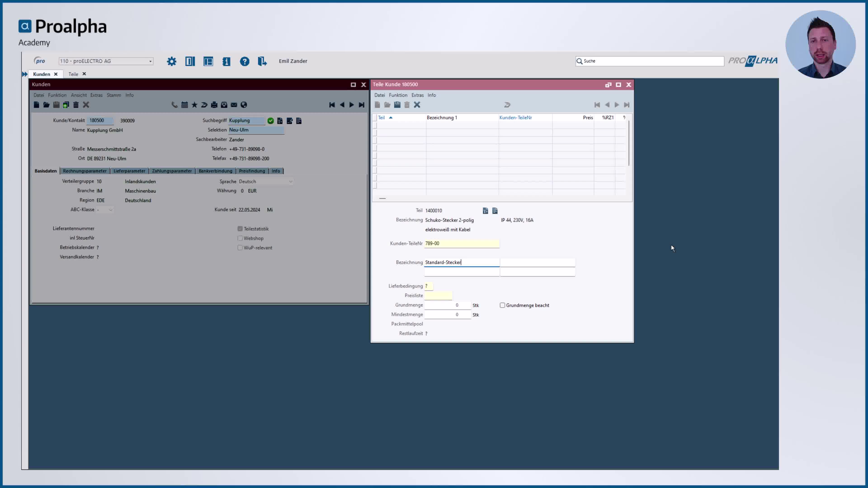Click the printer icon in Kunden toolbar
Screen dimensions: 868x488
click(x=214, y=105)
